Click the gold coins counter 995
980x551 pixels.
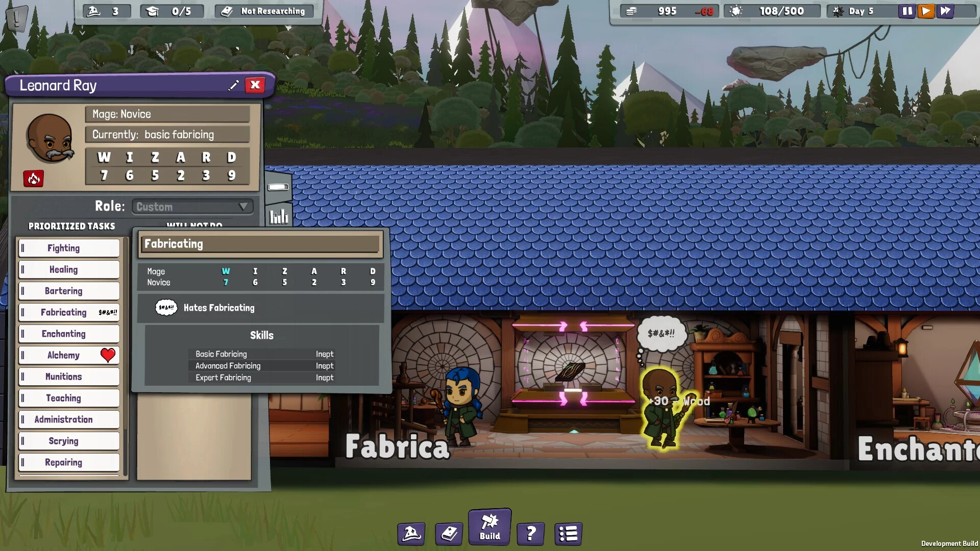669,11
